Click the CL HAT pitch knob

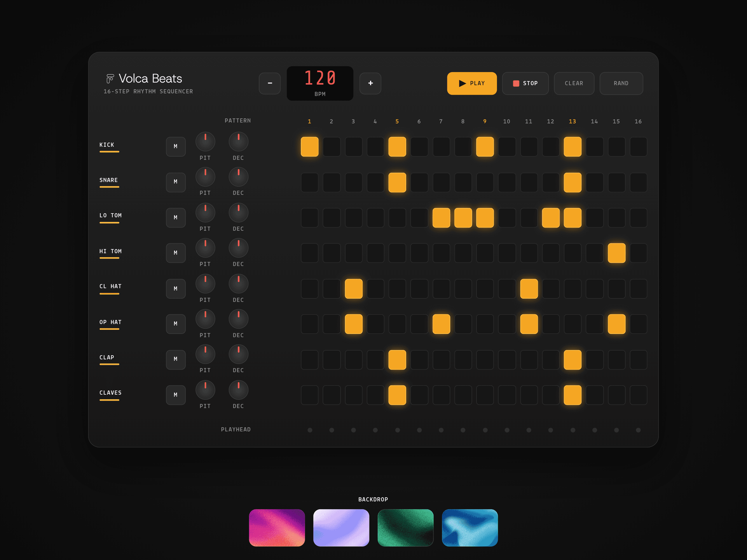tap(205, 284)
